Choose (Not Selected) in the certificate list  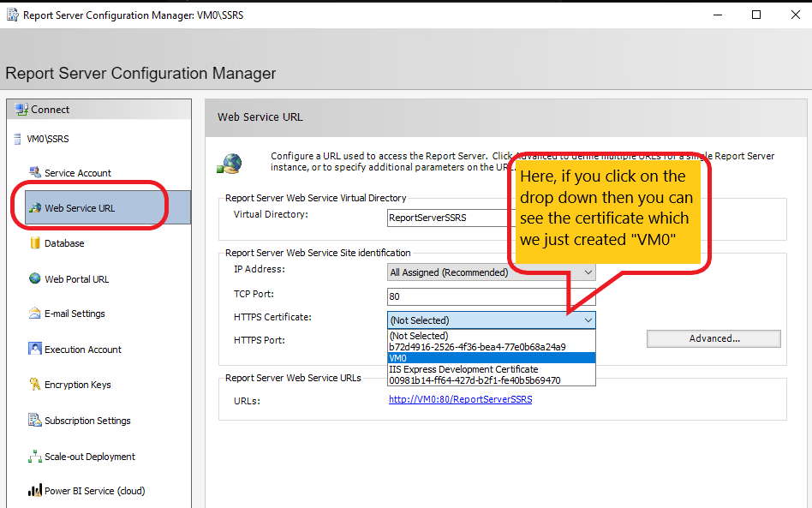point(492,336)
